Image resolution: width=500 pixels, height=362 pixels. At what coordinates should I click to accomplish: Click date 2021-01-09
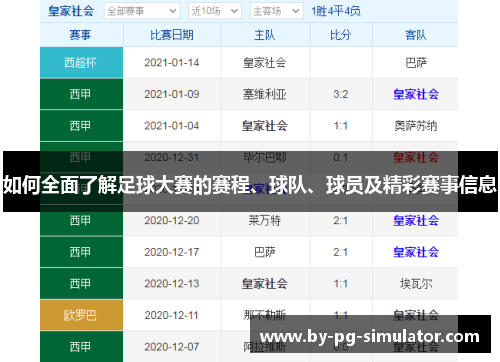172,94
